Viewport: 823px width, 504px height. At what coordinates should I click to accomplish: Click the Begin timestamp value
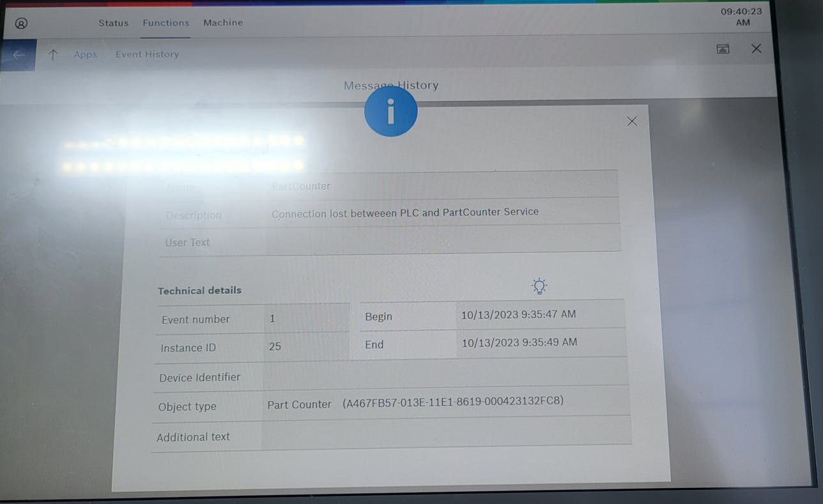coord(518,314)
